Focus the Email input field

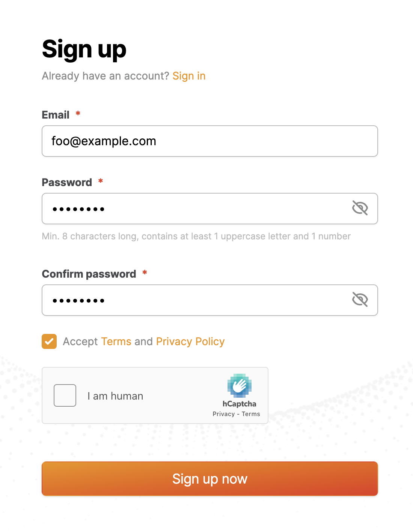(x=210, y=141)
